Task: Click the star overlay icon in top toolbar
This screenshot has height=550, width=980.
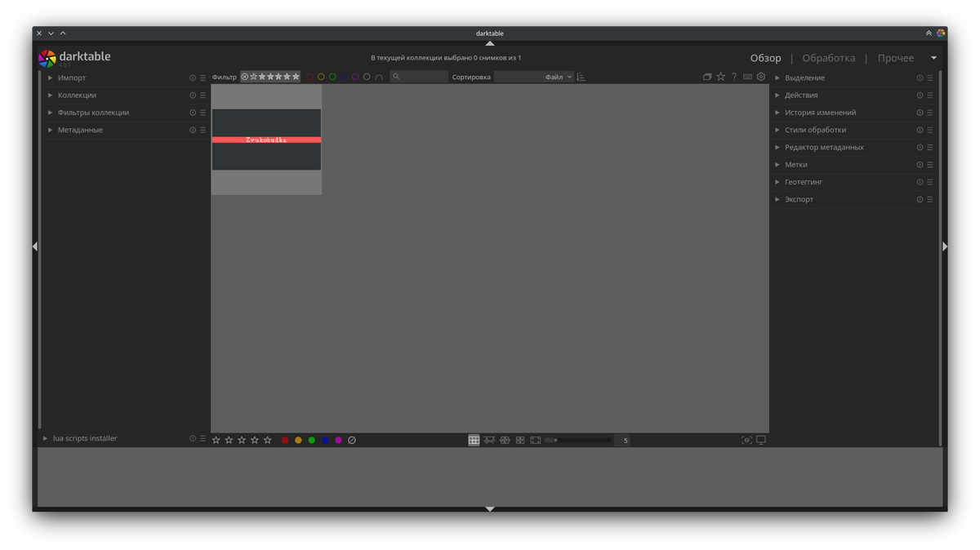Action: 720,77
